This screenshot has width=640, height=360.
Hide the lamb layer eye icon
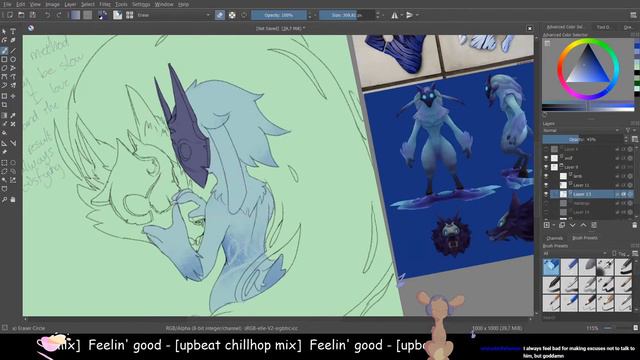point(546,176)
